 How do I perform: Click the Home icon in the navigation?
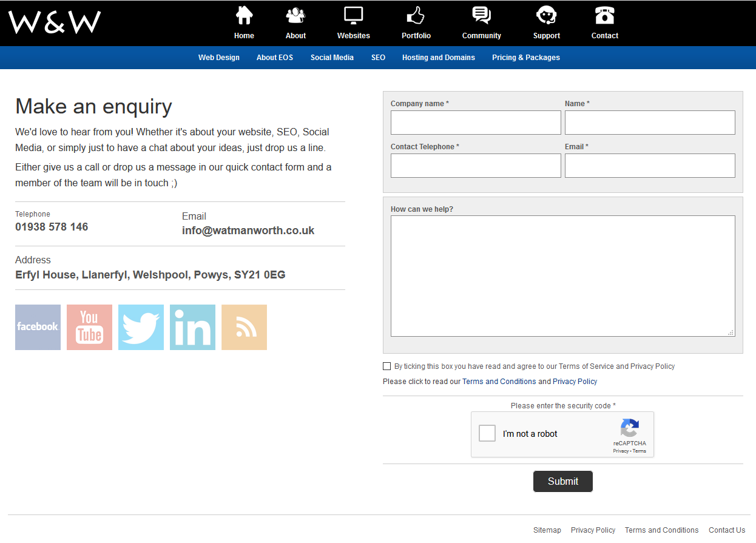tap(244, 15)
